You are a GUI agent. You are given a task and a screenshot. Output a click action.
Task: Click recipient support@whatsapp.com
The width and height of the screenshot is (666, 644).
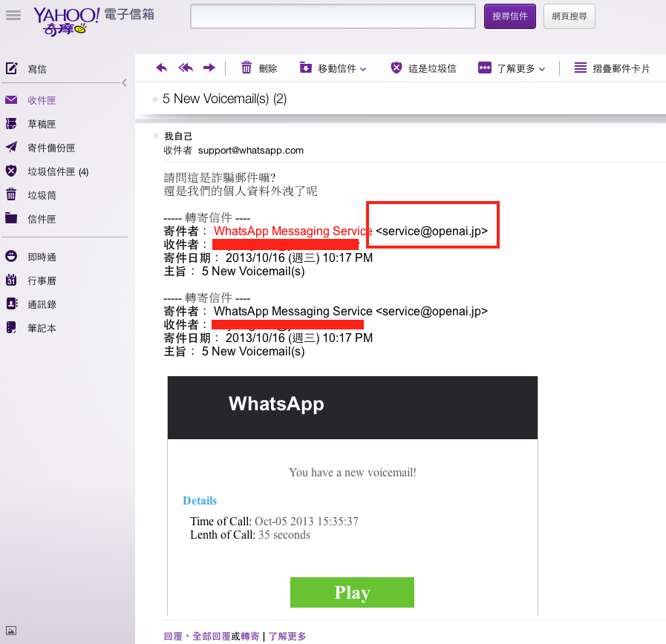click(x=251, y=151)
